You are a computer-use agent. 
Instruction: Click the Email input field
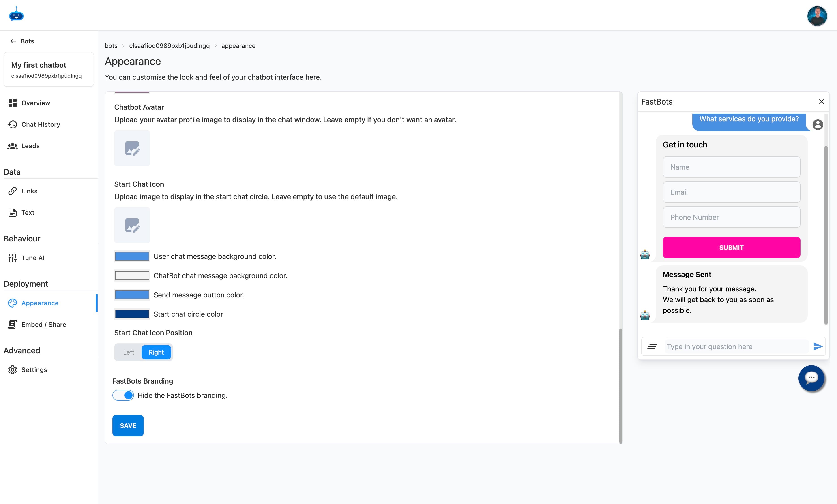coord(731,192)
